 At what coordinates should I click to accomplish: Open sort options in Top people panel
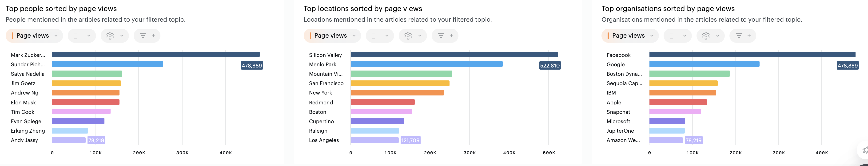point(82,36)
